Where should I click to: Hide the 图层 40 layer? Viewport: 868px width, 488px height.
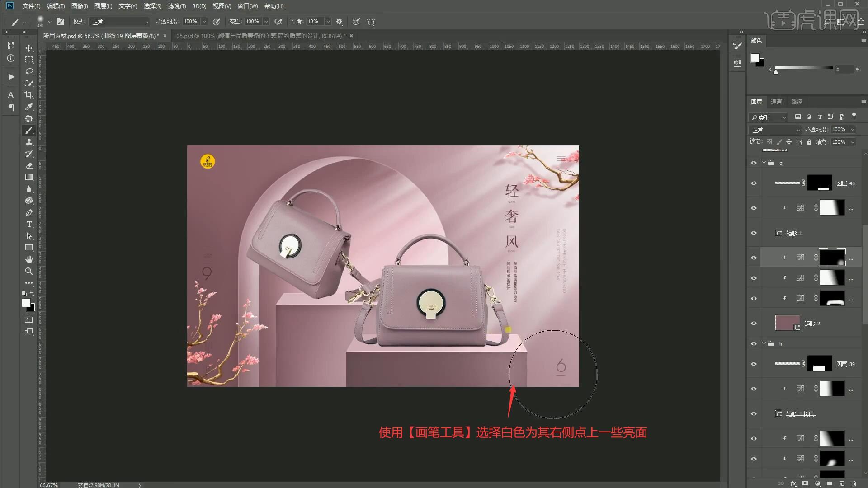click(754, 183)
